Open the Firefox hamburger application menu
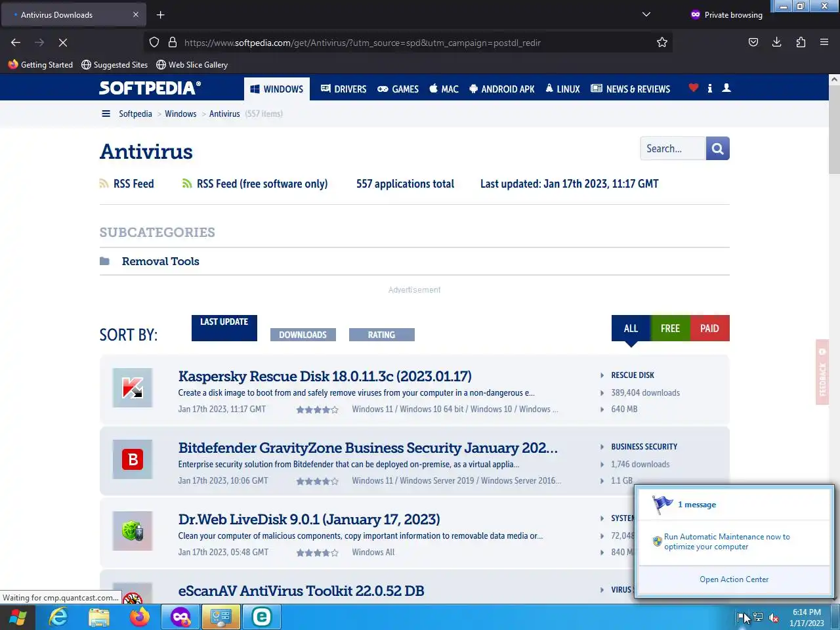The width and height of the screenshot is (840, 630). (x=824, y=42)
